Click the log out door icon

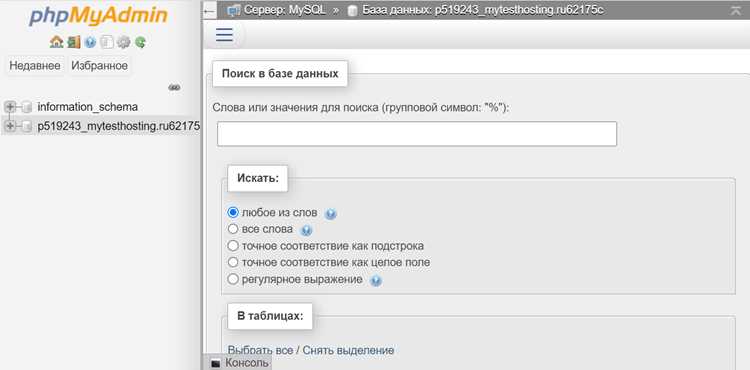73,42
